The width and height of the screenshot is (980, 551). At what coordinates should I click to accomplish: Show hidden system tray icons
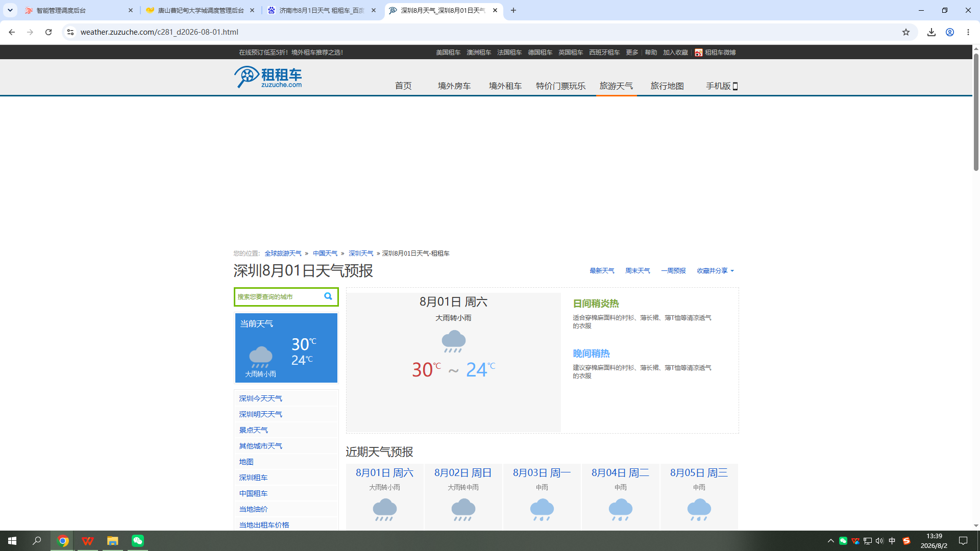pos(831,541)
